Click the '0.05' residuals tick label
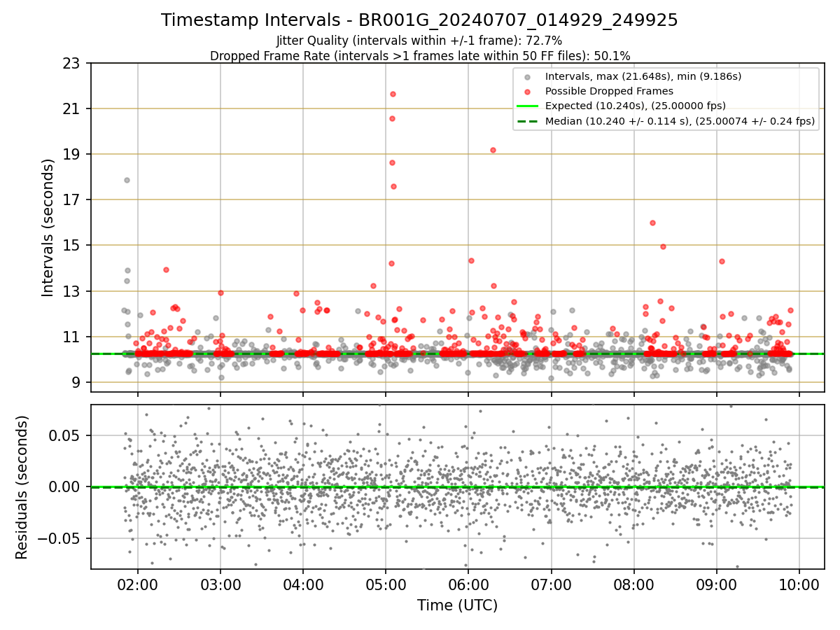Viewport: 840px width, 630px height. click(66, 435)
